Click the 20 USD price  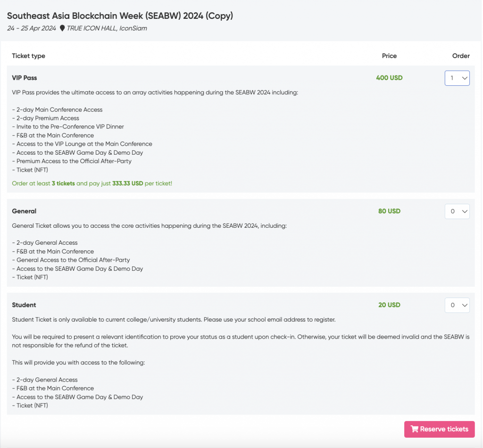389,305
